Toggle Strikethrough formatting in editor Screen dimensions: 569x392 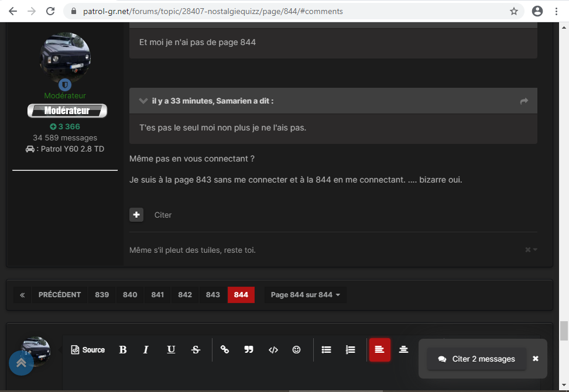point(196,349)
